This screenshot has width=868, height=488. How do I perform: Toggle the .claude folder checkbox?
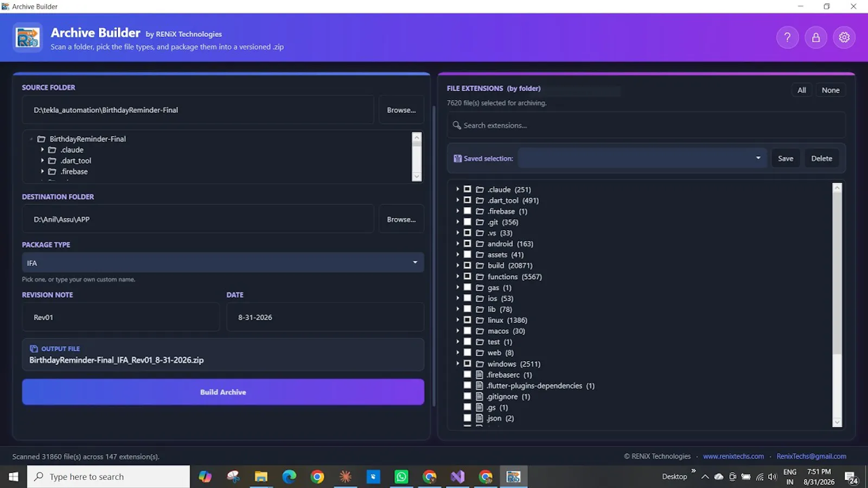click(x=467, y=189)
